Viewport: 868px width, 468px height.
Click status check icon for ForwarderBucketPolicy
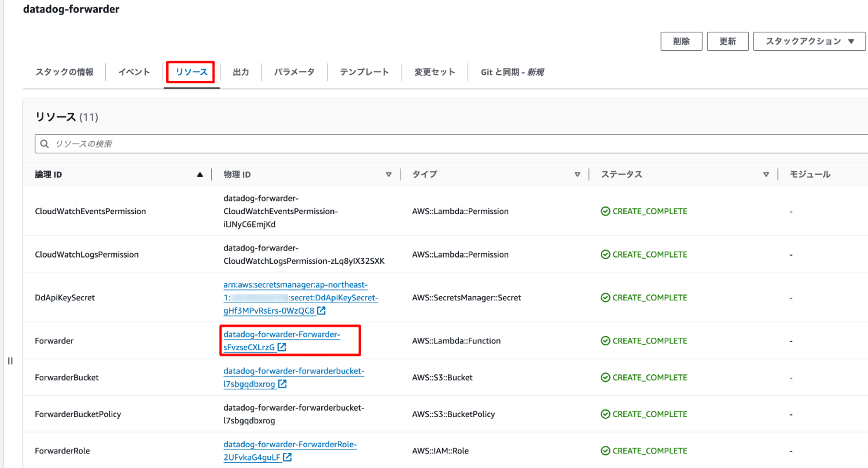605,414
